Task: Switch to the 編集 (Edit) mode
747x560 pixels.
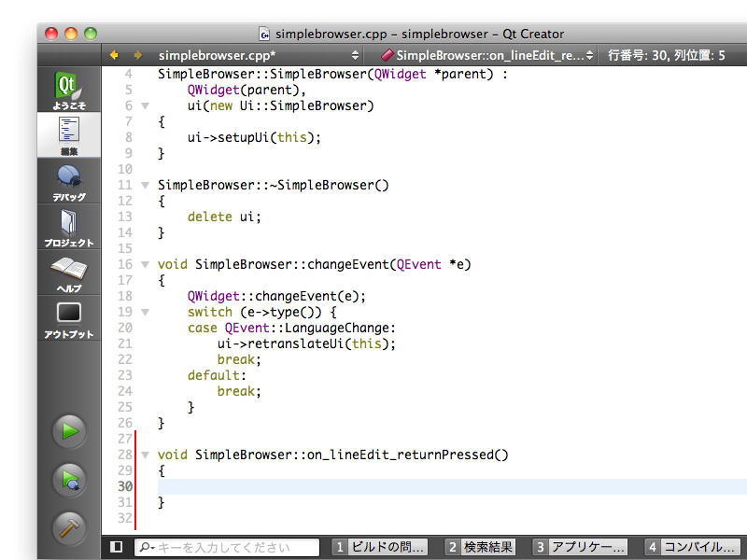Action: click(69, 135)
